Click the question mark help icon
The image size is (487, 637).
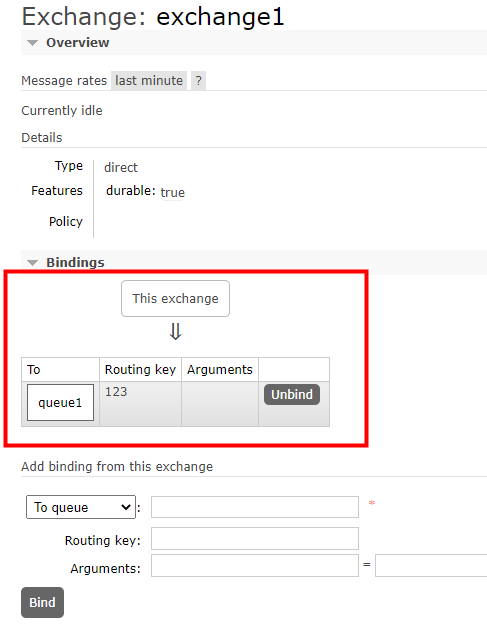point(198,80)
